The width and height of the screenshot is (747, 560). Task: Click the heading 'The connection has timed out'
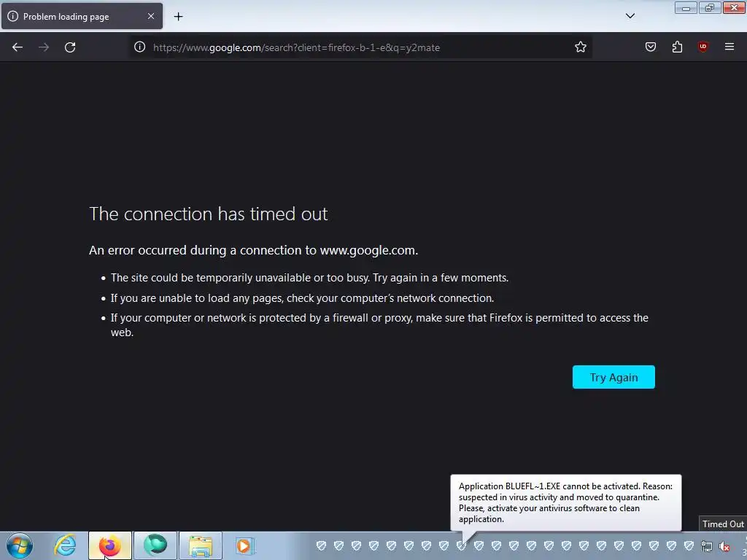coord(208,214)
